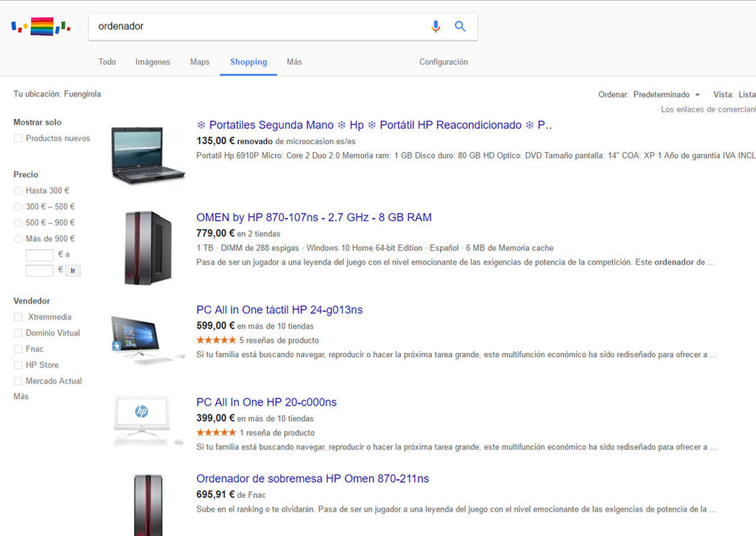Screen dimensions: 756x536
Task: Open the Configuración menu
Action: (x=443, y=62)
